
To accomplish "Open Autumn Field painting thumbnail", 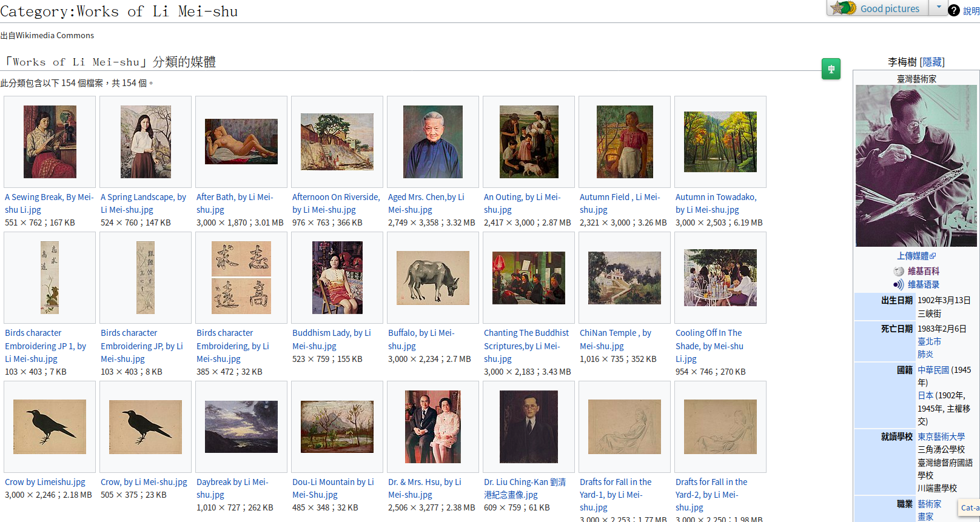I will 625,142.
